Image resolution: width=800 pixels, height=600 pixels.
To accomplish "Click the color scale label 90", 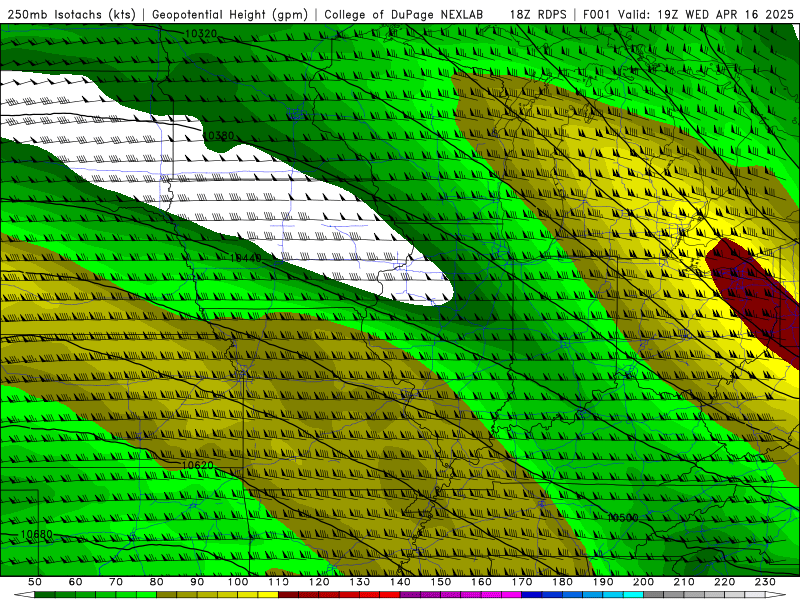I will [197, 582].
